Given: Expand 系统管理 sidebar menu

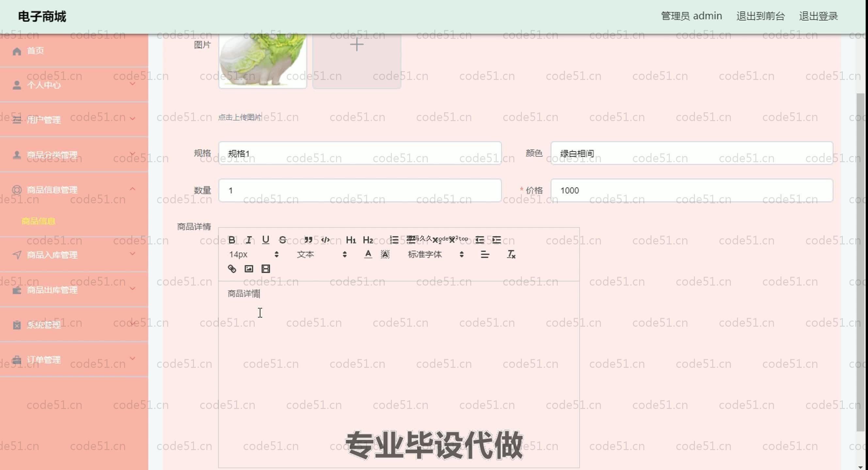Looking at the screenshot, I should (74, 325).
